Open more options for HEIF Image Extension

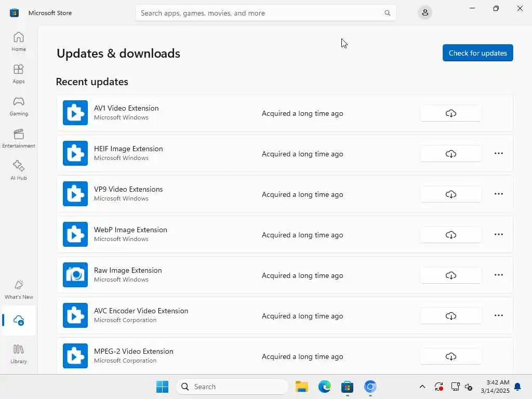coord(498,153)
